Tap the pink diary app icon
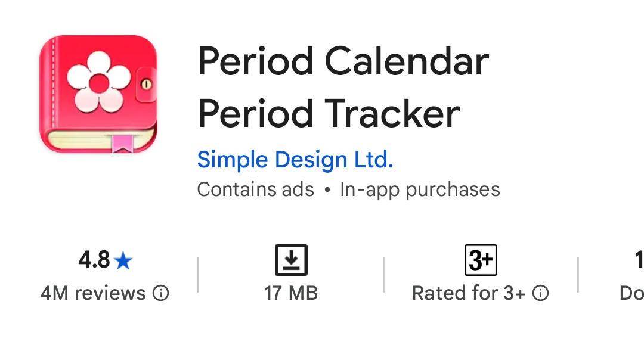The width and height of the screenshot is (644, 342). [98, 94]
